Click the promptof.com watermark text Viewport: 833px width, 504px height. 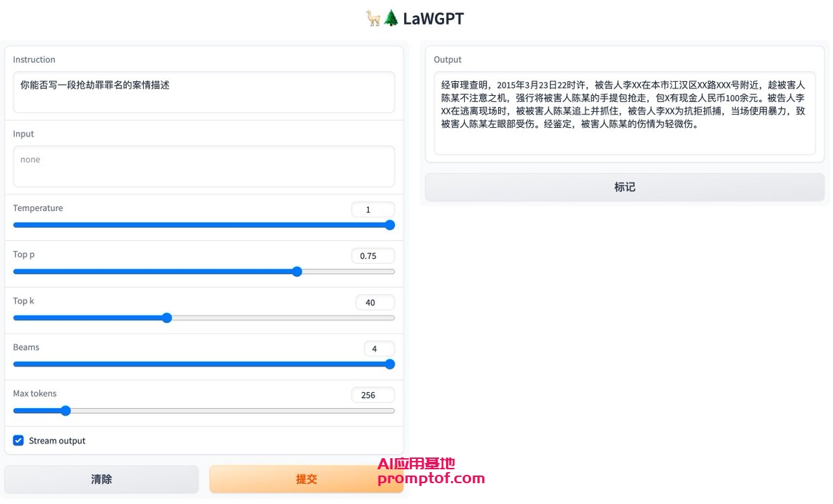click(x=431, y=478)
